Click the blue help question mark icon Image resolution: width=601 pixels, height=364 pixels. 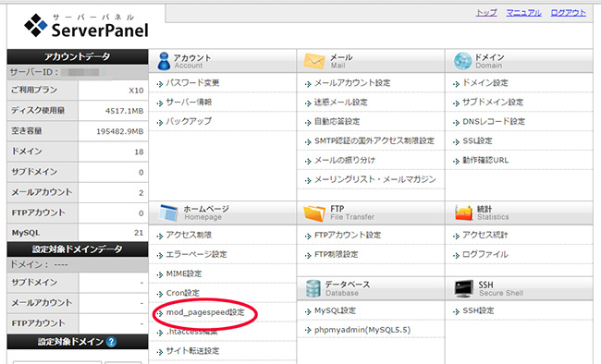click(112, 342)
